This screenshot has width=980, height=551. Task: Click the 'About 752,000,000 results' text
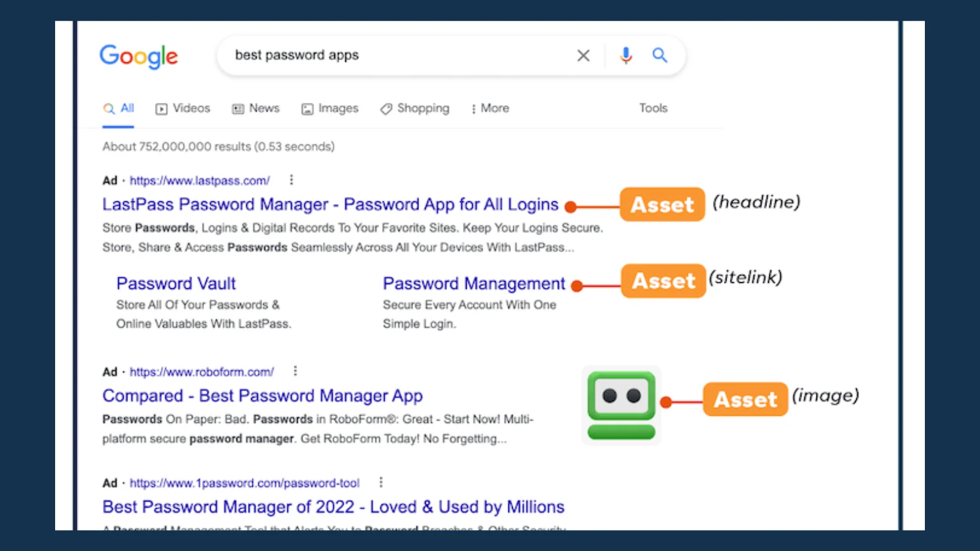tap(219, 146)
